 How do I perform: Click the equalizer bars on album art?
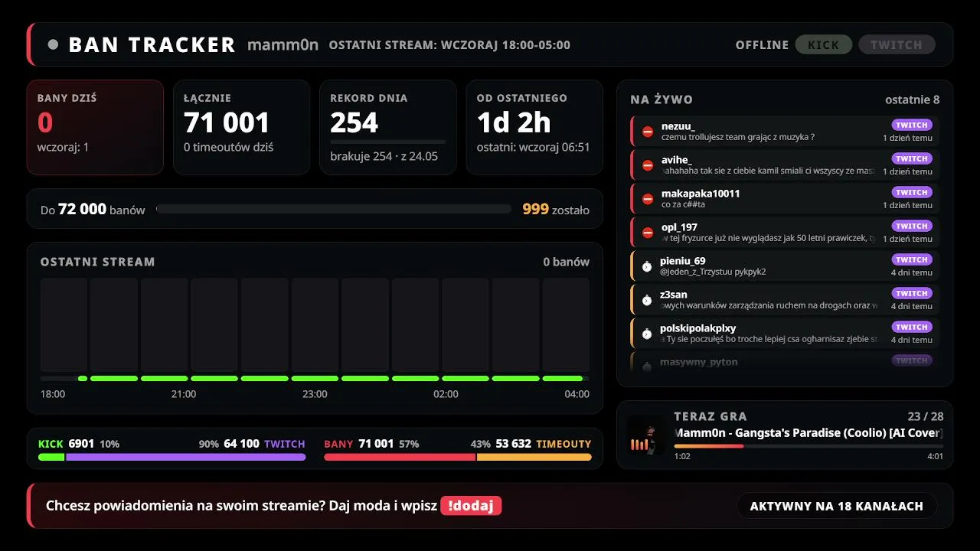tap(638, 444)
